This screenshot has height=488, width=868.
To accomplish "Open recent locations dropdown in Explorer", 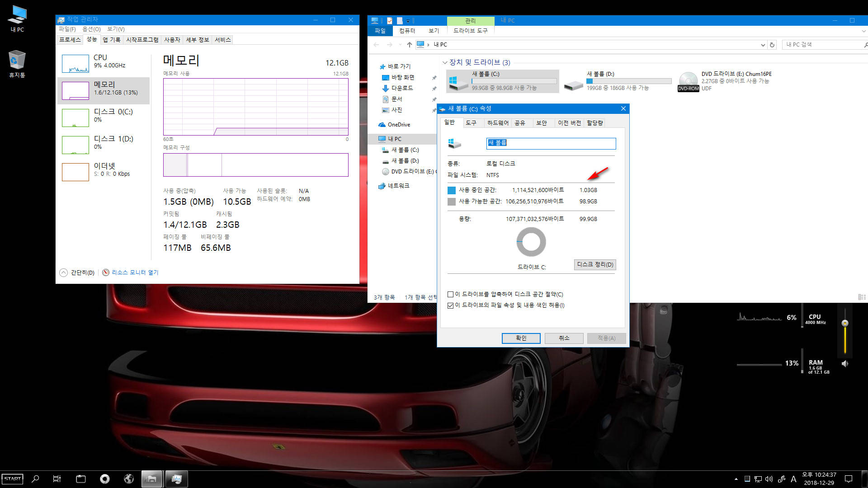I will coord(400,44).
